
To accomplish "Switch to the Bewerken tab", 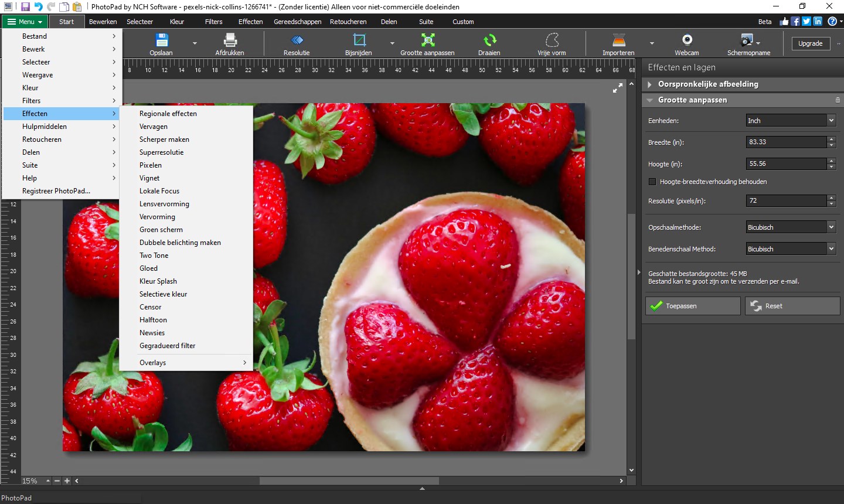I will [x=103, y=22].
